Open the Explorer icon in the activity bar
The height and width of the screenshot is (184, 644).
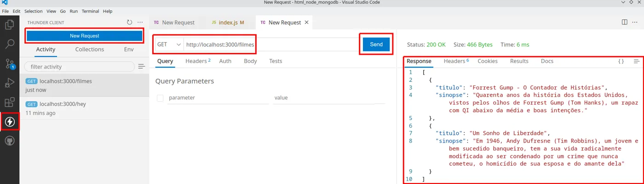click(9, 24)
